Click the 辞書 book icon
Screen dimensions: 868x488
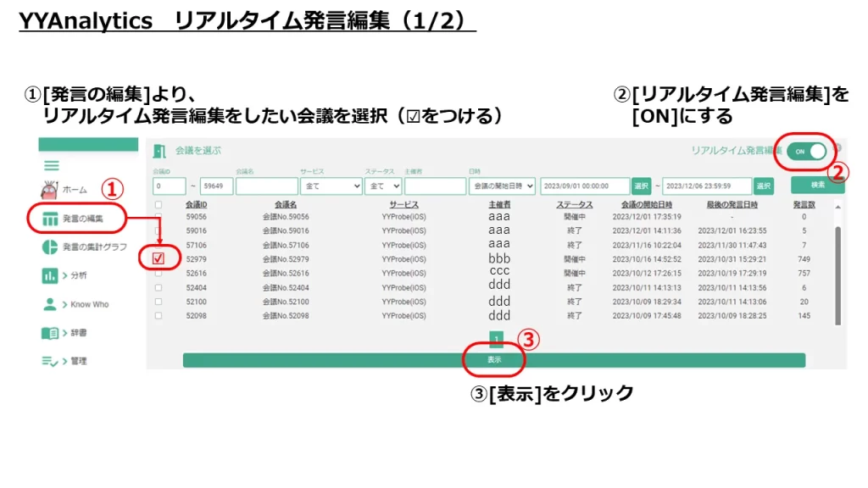click(50, 332)
